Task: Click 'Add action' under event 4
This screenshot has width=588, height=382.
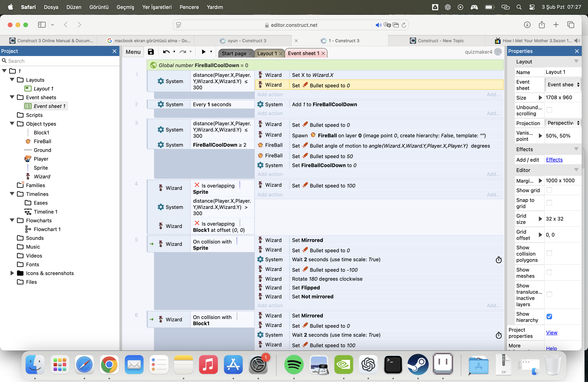Action: (x=270, y=195)
